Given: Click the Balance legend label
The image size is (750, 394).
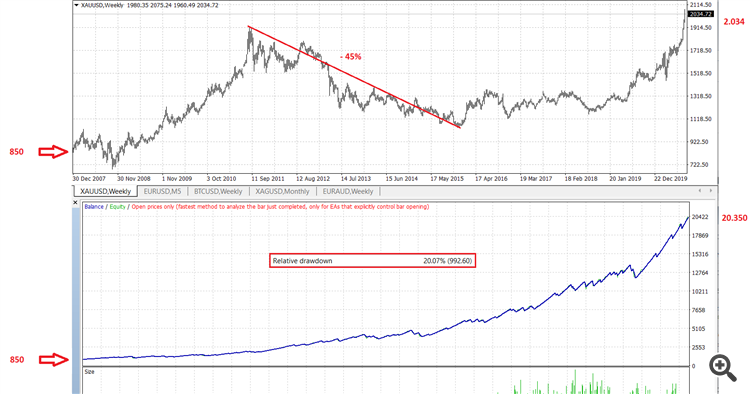Looking at the screenshot, I should click(94, 207).
